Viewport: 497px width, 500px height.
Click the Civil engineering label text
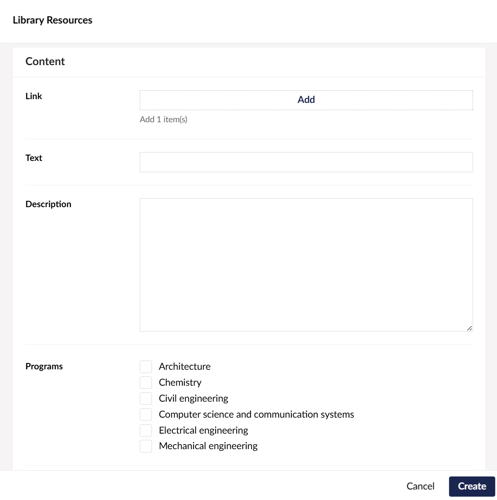click(x=193, y=398)
